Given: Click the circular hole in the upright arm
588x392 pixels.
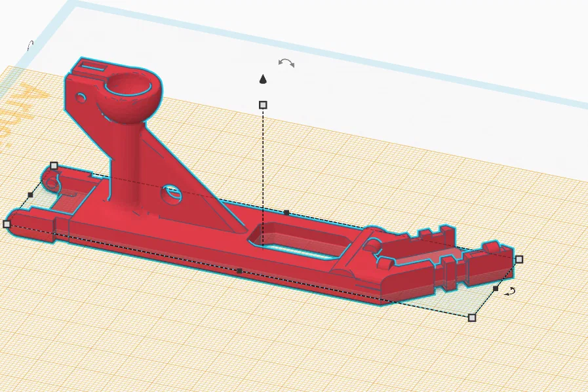Looking at the screenshot, I should click(x=172, y=195).
